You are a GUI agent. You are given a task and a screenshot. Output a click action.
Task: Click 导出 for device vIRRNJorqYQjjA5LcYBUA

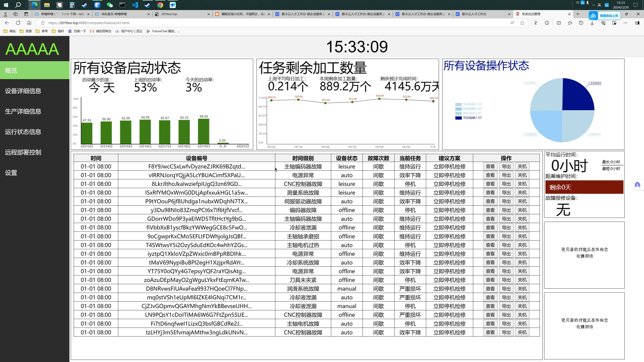506,175
